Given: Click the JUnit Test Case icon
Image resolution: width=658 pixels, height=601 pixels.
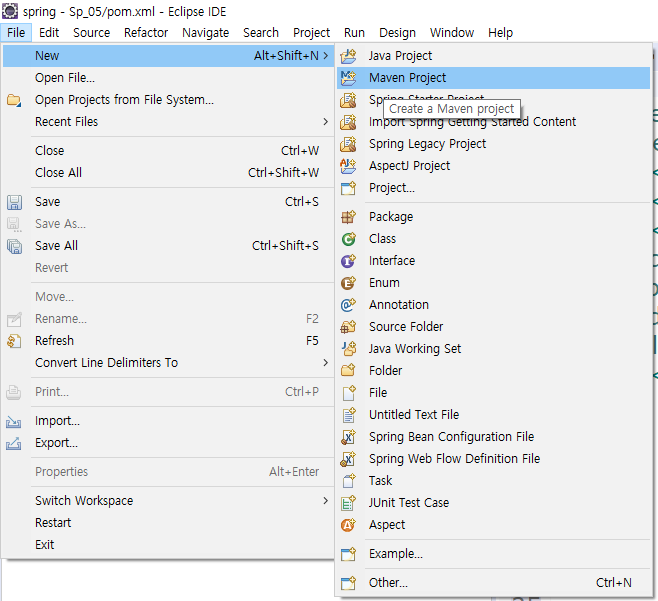Looking at the screenshot, I should pos(348,503).
